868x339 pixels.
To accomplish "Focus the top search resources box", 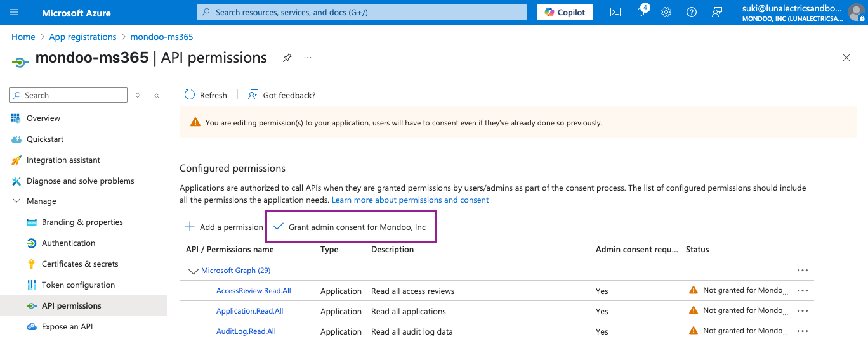I will tap(362, 12).
